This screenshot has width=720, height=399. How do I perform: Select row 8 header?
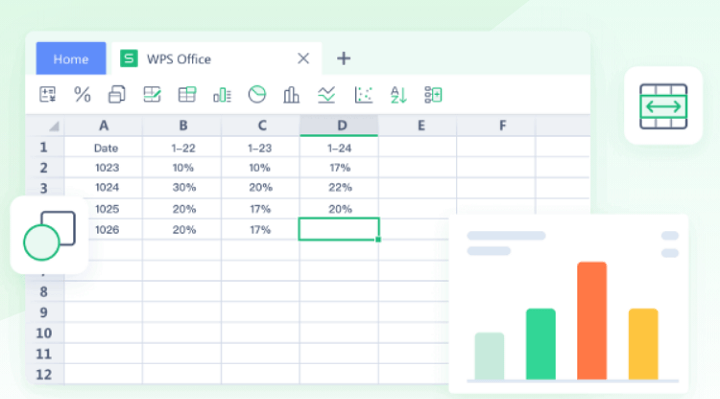(x=44, y=292)
